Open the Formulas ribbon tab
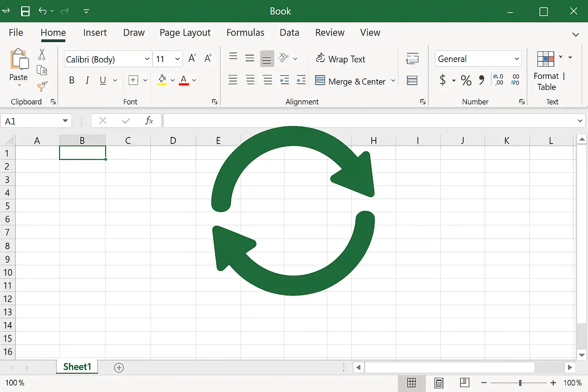 [x=245, y=33]
